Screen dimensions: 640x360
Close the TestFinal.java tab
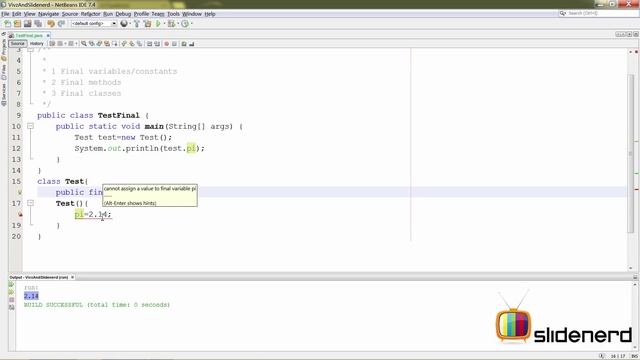pyautogui.click(x=48, y=36)
